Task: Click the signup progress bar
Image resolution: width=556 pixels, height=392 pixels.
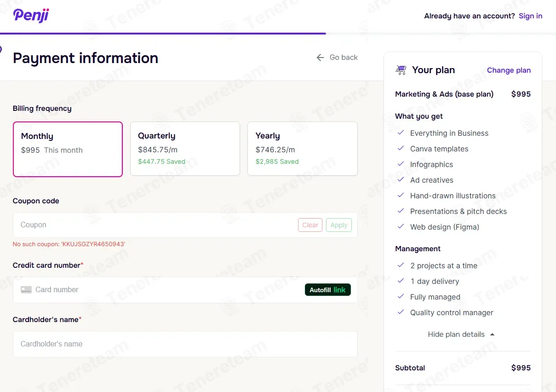Action: click(x=278, y=34)
